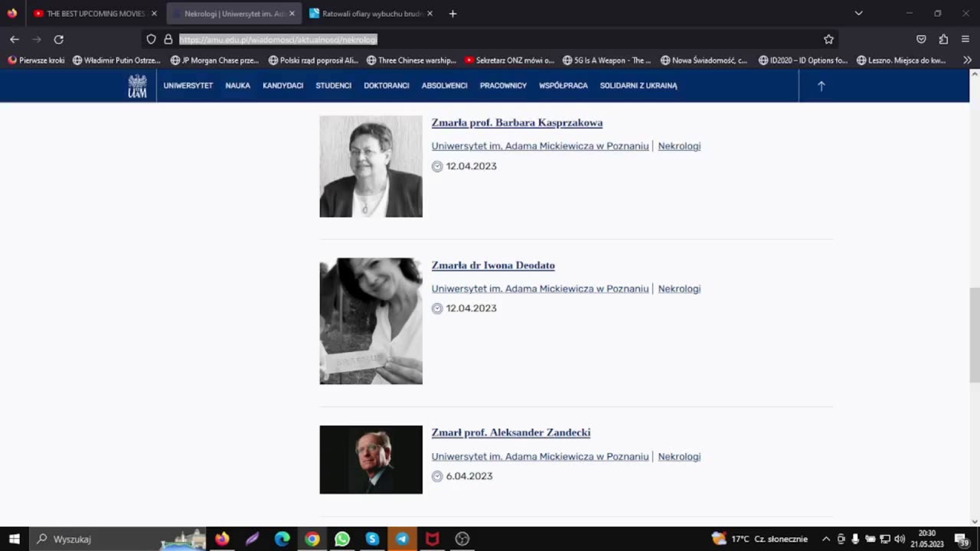Screen dimensions: 980x551
Task: Open the Firefox hamburger menu
Action: pos(965,39)
